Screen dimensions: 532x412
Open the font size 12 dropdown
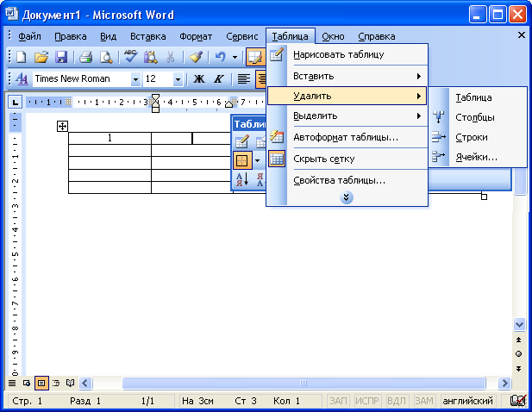[x=178, y=79]
